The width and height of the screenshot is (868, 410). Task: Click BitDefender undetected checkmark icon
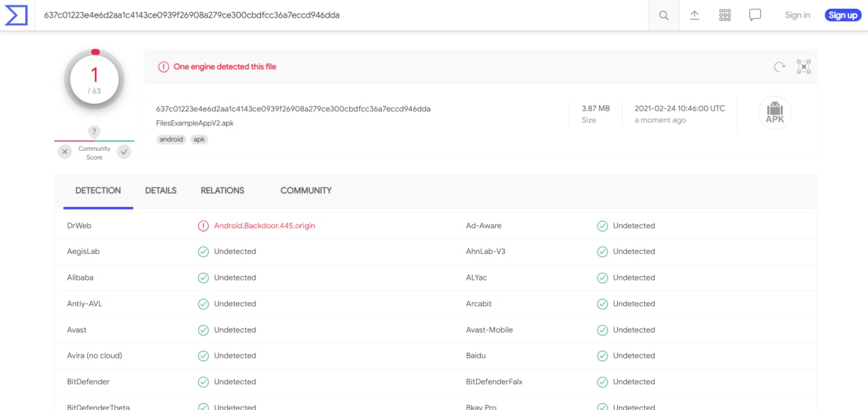click(x=203, y=382)
